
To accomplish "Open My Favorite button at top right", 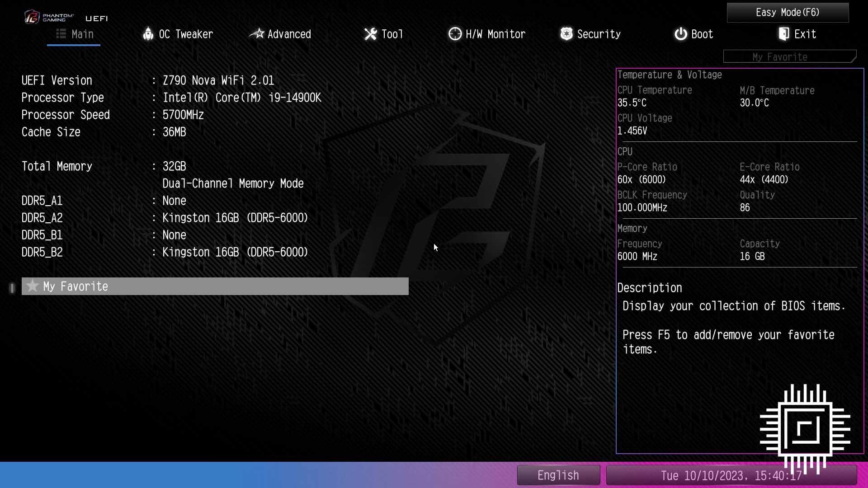I will tap(790, 56).
